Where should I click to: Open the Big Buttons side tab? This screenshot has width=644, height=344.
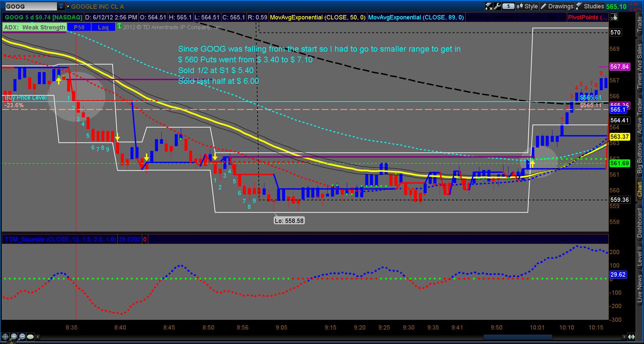click(x=640, y=157)
